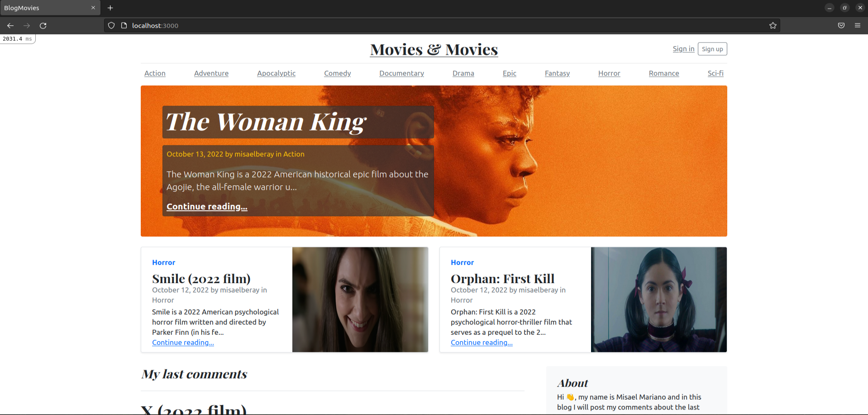Image resolution: width=868 pixels, height=415 pixels.
Task: Open the application hamburger menu
Action: [x=857, y=25]
